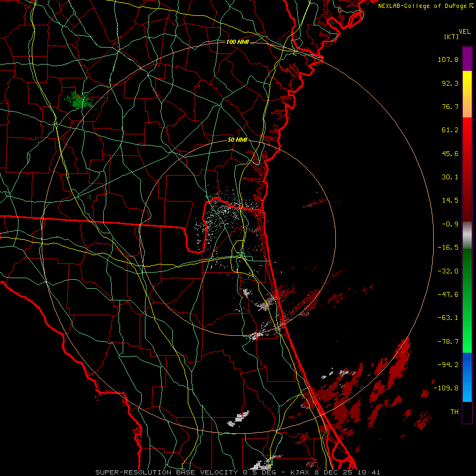Click the 107.8 value on velocity scale
This screenshot has height=476, width=476.
448,59
